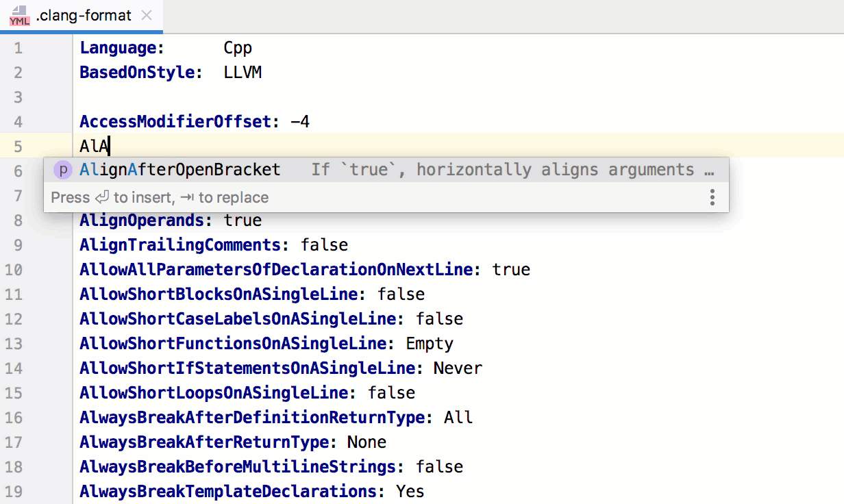Select the .clang-format editor tab
Image resolution: width=844 pixels, height=504 pixels.
point(83,16)
